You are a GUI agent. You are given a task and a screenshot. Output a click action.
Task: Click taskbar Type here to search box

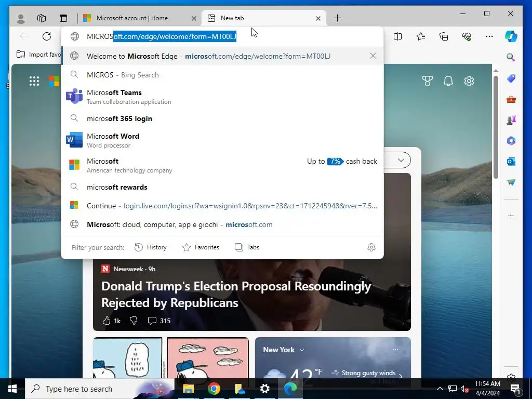click(100, 389)
